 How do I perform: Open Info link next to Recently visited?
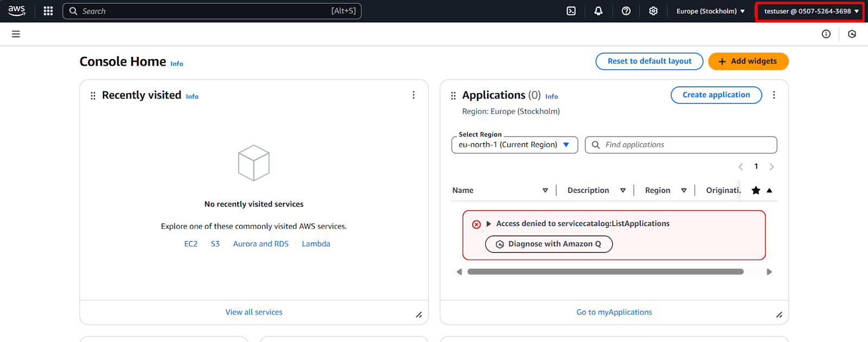point(192,96)
